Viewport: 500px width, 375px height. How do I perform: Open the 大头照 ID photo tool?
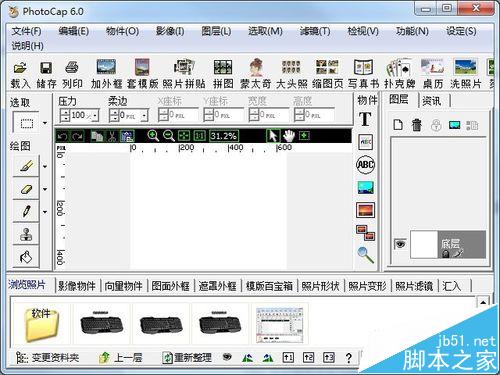pyautogui.click(x=291, y=67)
